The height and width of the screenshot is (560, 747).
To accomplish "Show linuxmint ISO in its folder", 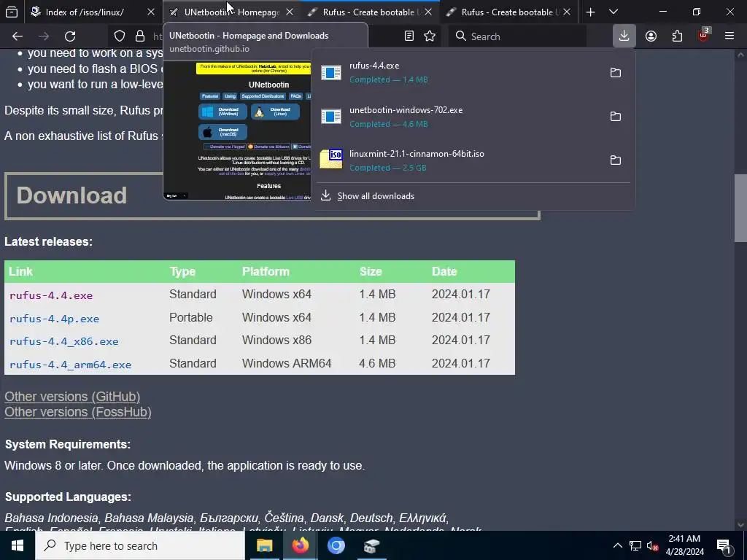I will [x=616, y=160].
